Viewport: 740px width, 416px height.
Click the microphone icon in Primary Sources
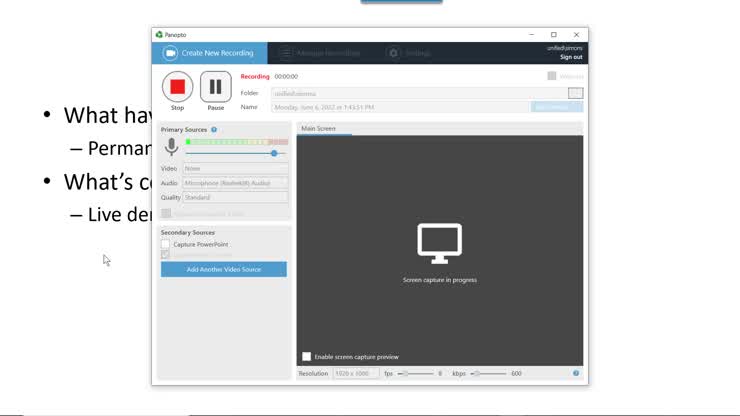[171, 147]
